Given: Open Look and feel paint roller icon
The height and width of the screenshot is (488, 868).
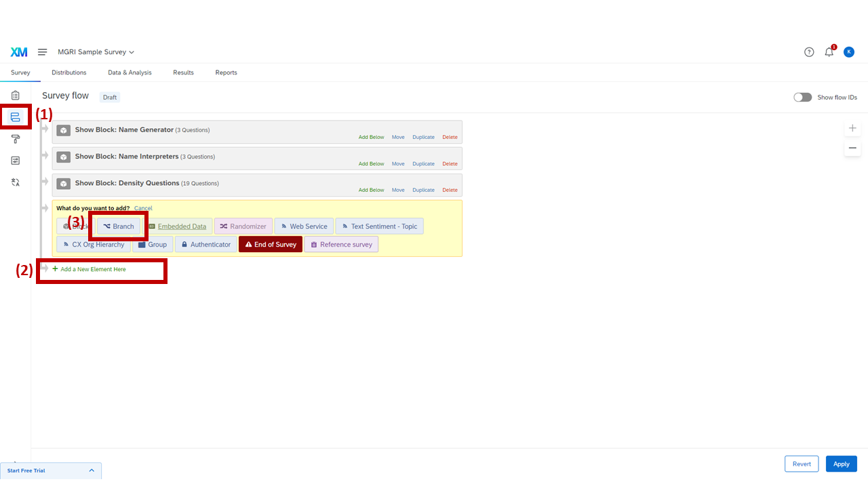Looking at the screenshot, I should coord(15,138).
